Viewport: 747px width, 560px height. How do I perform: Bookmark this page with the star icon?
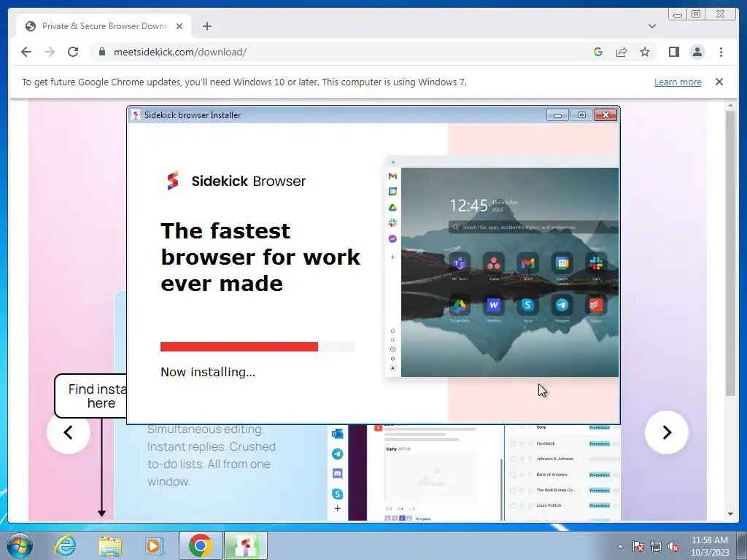645,52
